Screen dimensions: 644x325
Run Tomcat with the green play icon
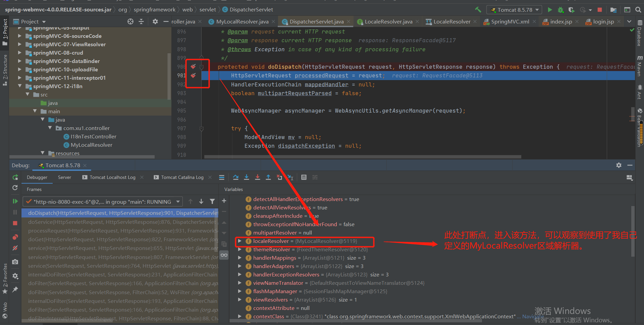(550, 10)
